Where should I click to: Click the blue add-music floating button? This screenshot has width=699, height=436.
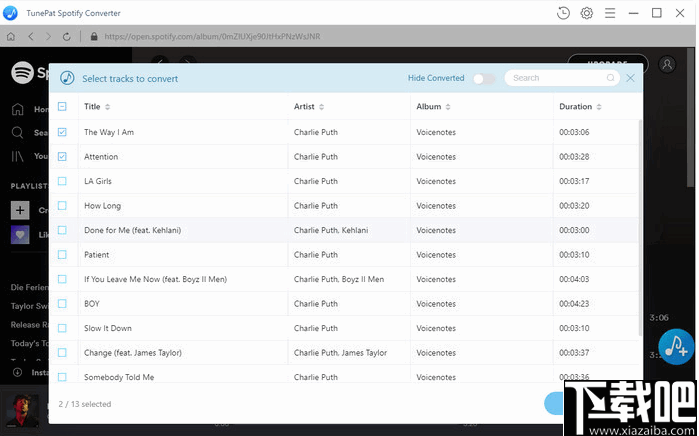[x=676, y=347]
